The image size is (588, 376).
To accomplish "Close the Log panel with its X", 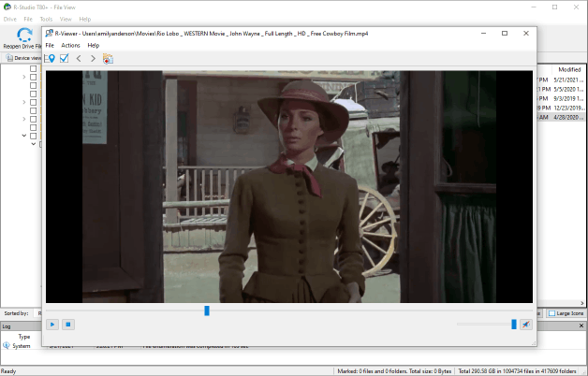I will pos(581,326).
